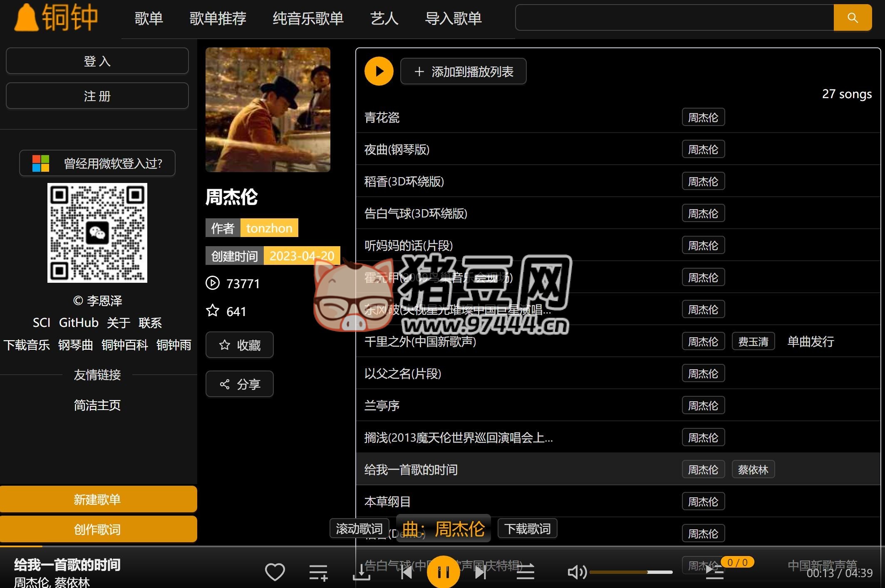Play the song 告白气球(3D环绕版)
Viewport: 885px width, 588px height.
pyautogui.click(x=416, y=213)
